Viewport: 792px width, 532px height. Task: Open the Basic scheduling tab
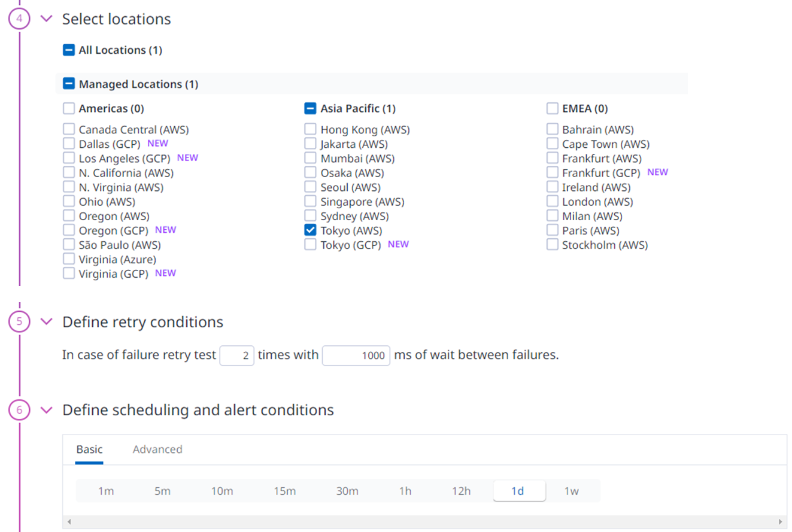[x=89, y=449]
